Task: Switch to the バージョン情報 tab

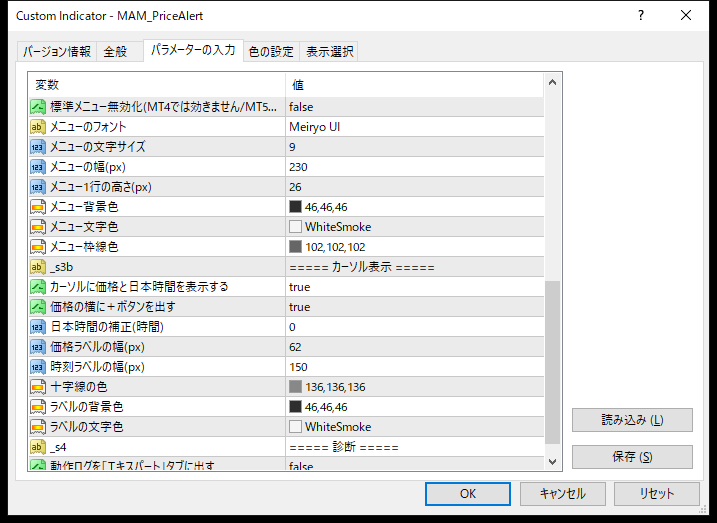Action: tap(57, 52)
